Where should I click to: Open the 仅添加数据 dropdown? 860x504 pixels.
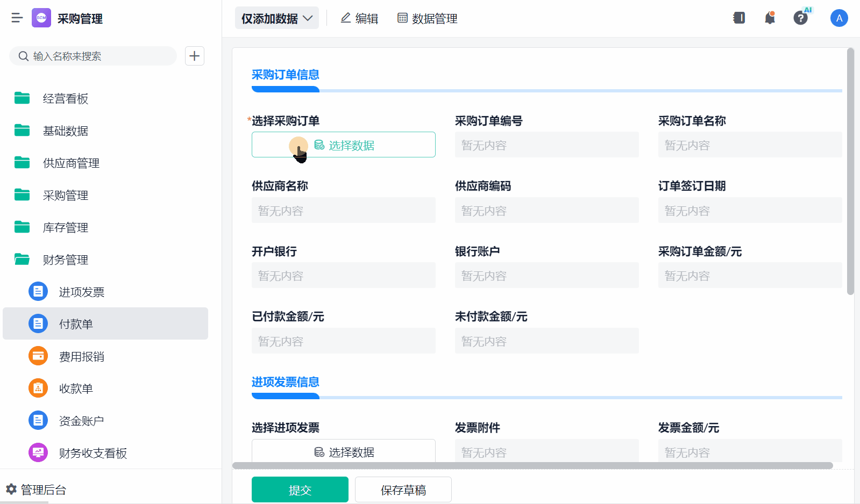277,18
